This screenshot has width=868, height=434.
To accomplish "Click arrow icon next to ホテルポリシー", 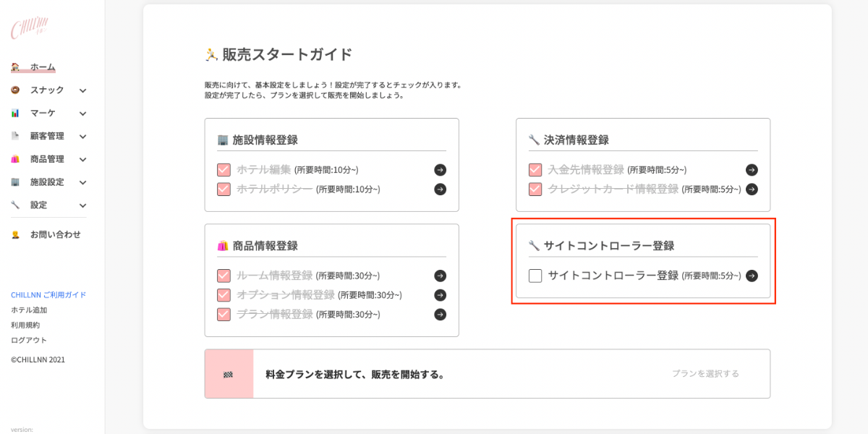I will 440,190.
